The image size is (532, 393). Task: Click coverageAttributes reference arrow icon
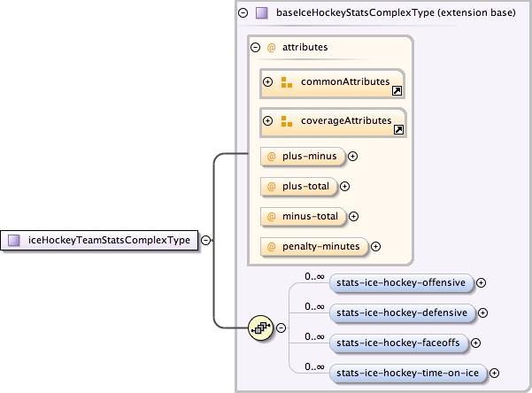(398, 130)
